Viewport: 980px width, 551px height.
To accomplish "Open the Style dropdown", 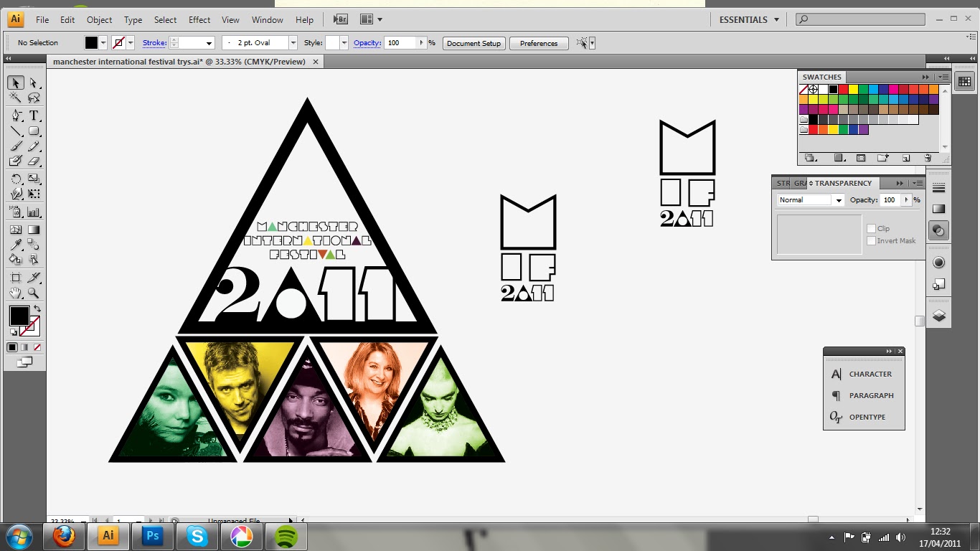I will [x=344, y=43].
